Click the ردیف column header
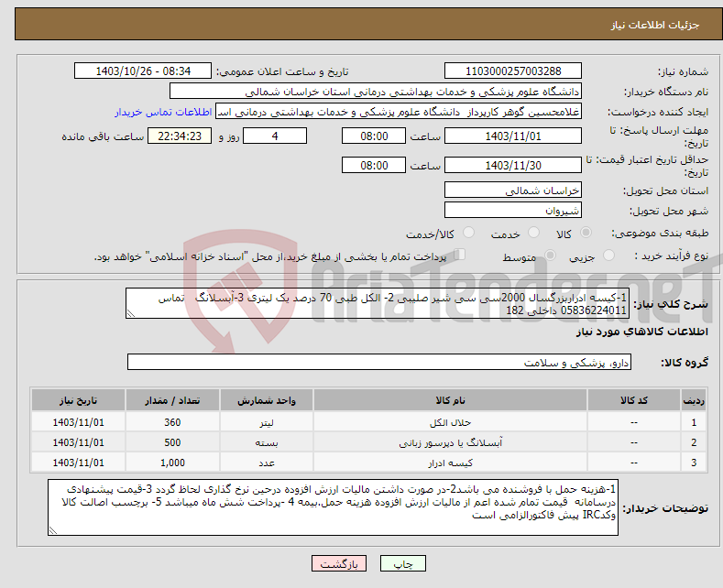This screenshot has height=588, width=723. point(694,400)
